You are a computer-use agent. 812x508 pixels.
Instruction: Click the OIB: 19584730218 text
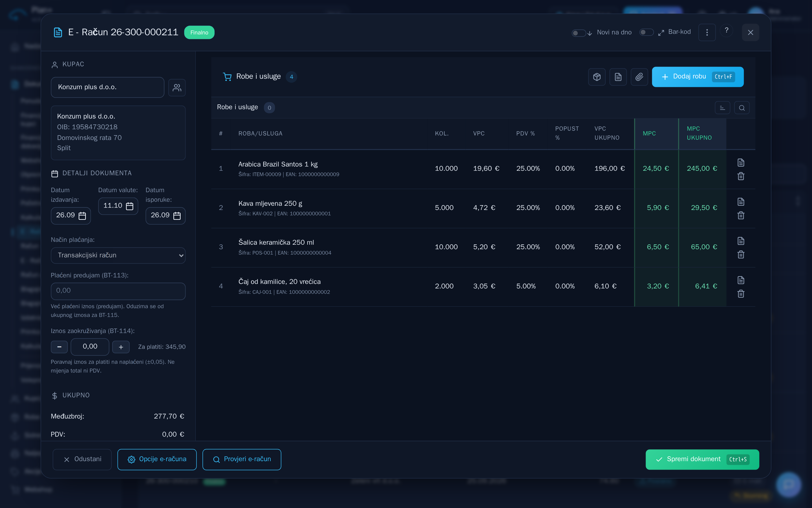coord(87,127)
